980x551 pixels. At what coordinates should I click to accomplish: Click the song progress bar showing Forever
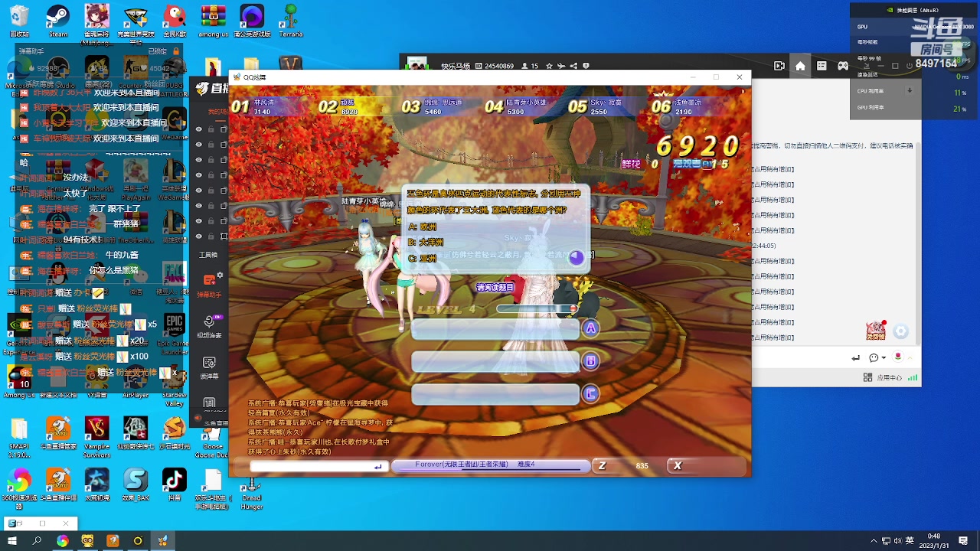point(491,465)
